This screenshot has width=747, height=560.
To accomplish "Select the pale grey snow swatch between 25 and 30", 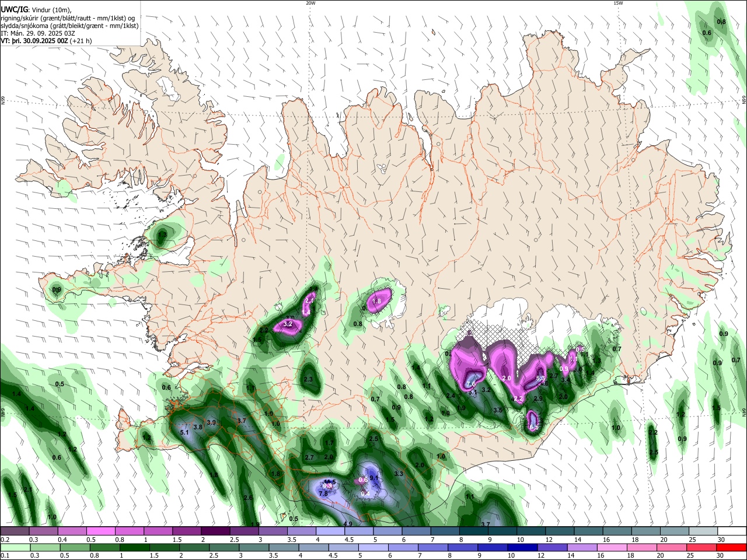I will click(704, 531).
